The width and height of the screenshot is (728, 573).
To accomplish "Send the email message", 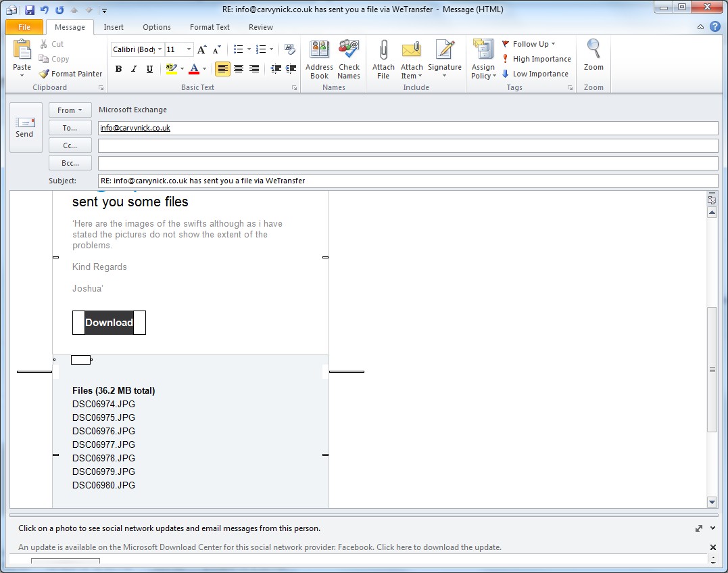I will [24, 127].
